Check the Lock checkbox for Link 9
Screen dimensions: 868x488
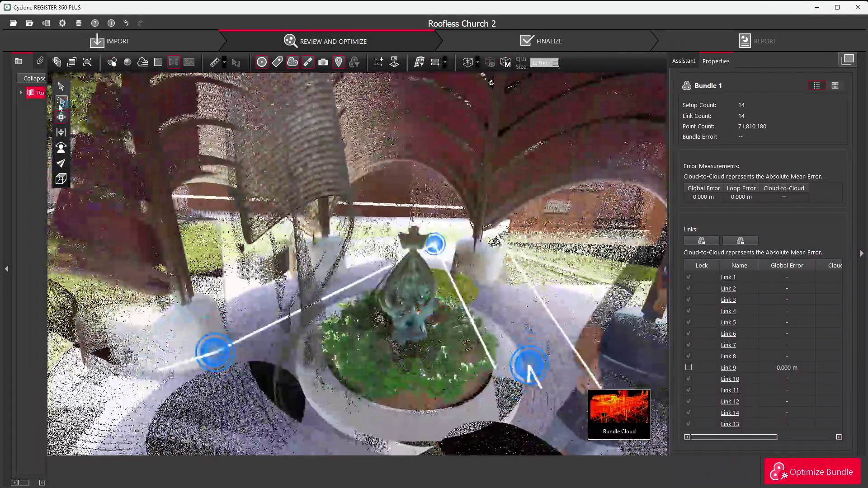click(688, 367)
